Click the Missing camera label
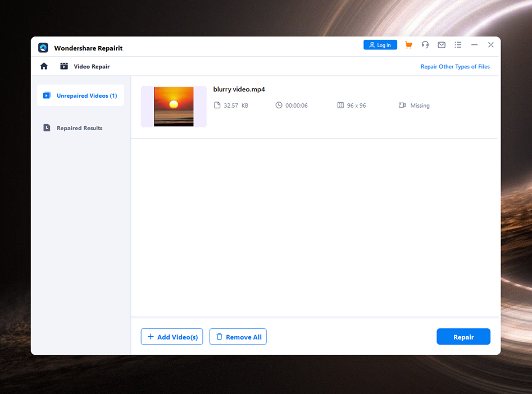Screen dimensions: 532x394 tap(420, 106)
